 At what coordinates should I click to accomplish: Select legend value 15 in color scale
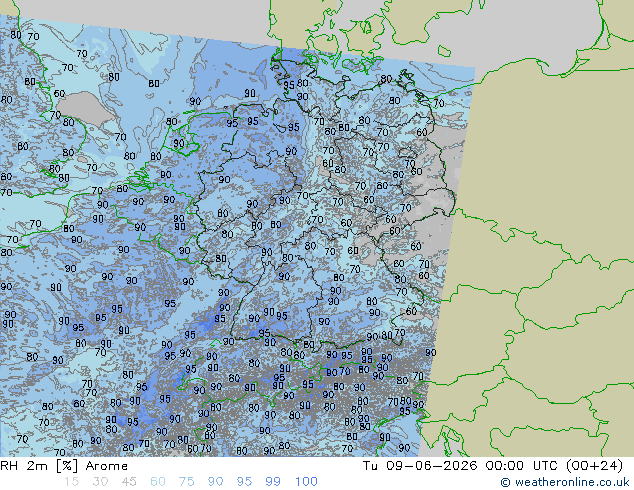click(71, 482)
